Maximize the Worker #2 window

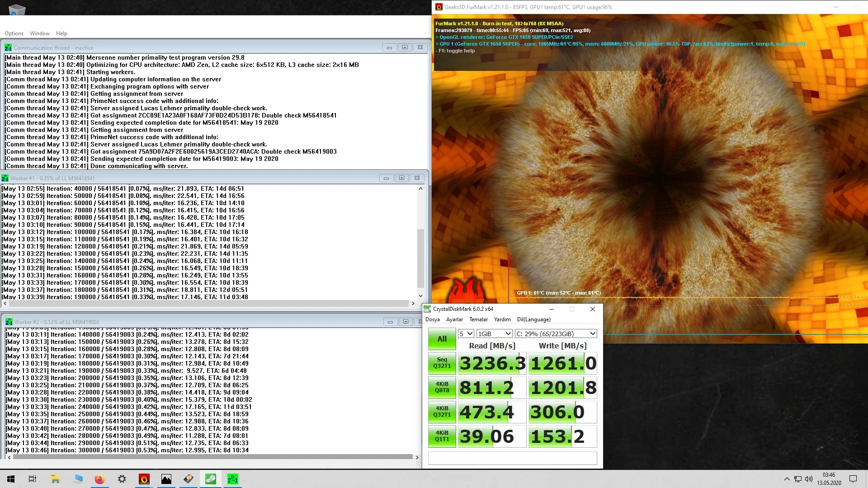406,322
